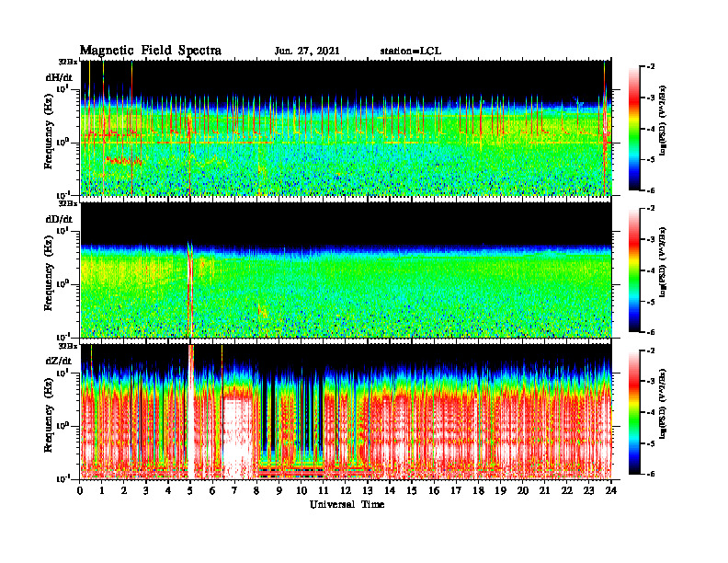Image resolution: width=728 pixels, height=563 pixels.
Task: Click the "-4" tick on dD/dt color bar
Action: 651,270
